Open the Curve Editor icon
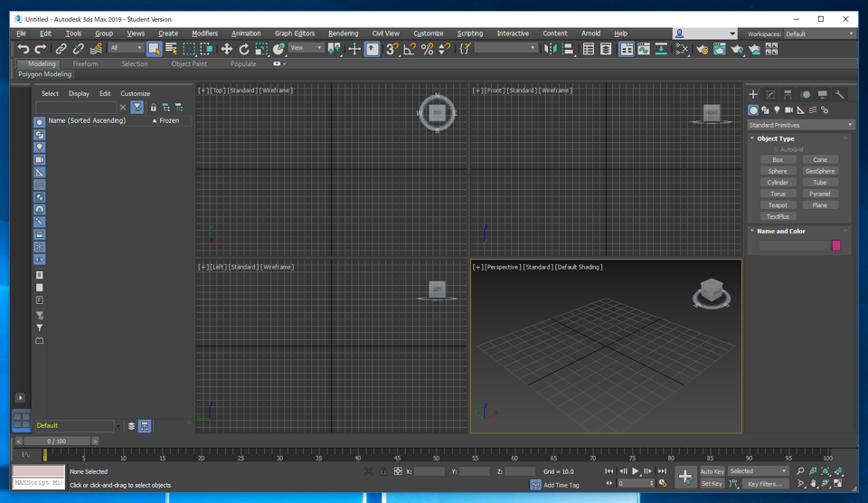The height and width of the screenshot is (503, 868). [x=644, y=49]
